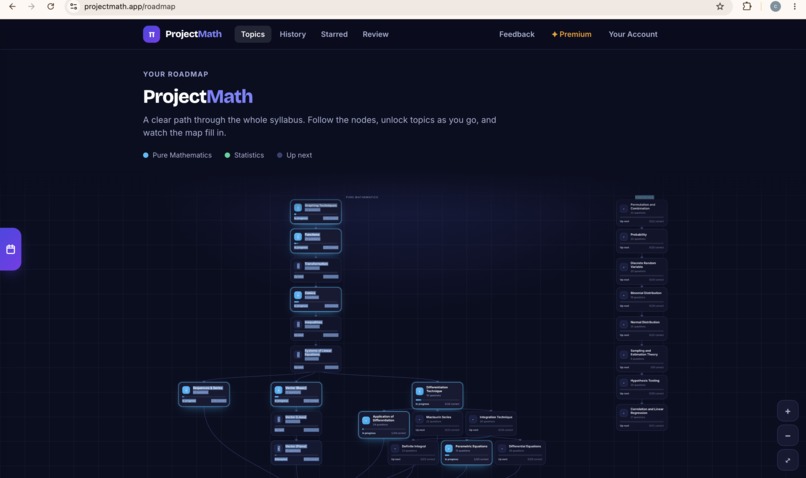Zoom in the roadmap with plus button
The width and height of the screenshot is (806, 478).
pos(787,411)
